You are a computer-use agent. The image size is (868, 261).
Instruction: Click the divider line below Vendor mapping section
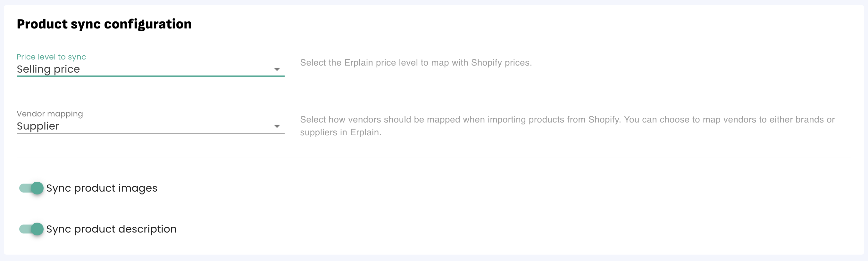(434, 157)
